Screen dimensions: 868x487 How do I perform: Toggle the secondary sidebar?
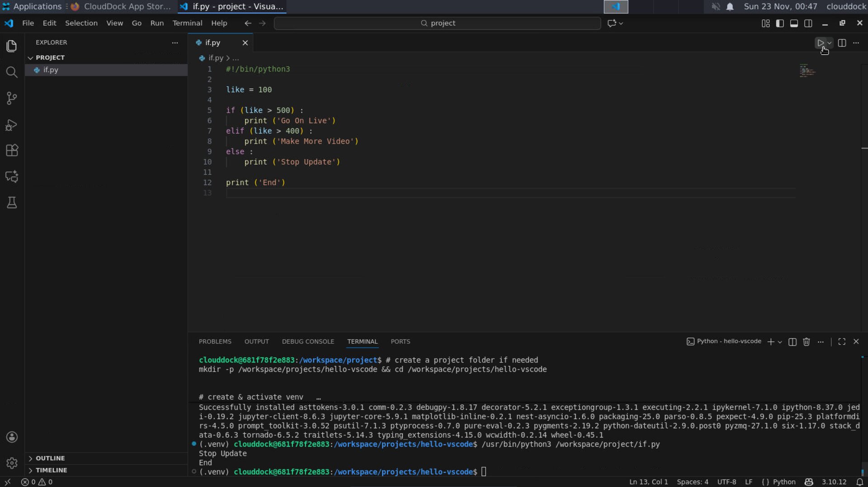[809, 23]
